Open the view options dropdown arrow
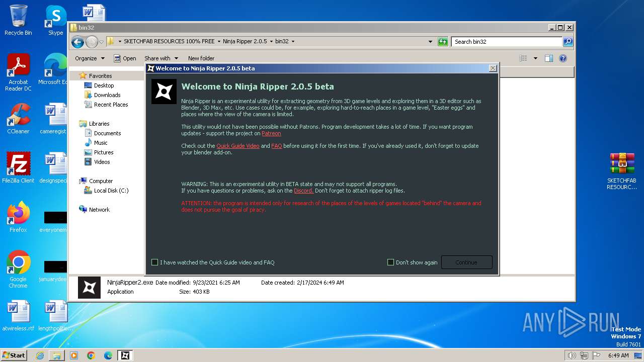644x362 pixels. tap(535, 58)
